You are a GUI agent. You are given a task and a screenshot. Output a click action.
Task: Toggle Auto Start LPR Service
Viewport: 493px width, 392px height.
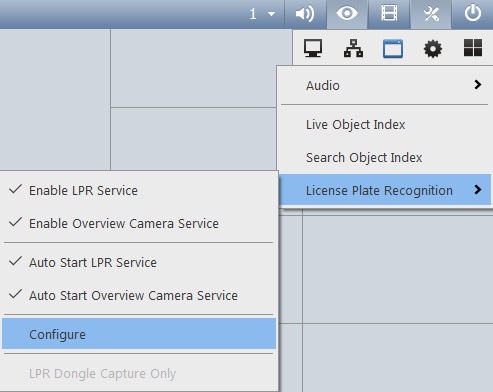coord(139,262)
